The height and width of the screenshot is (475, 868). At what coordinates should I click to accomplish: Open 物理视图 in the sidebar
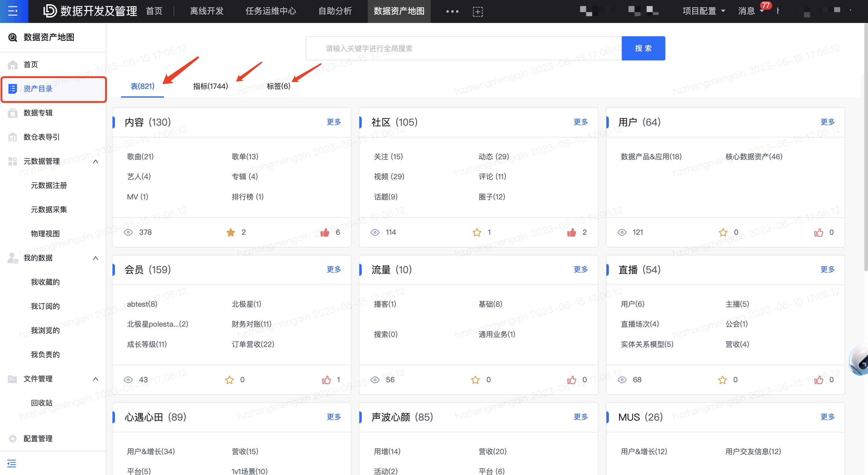pos(45,234)
